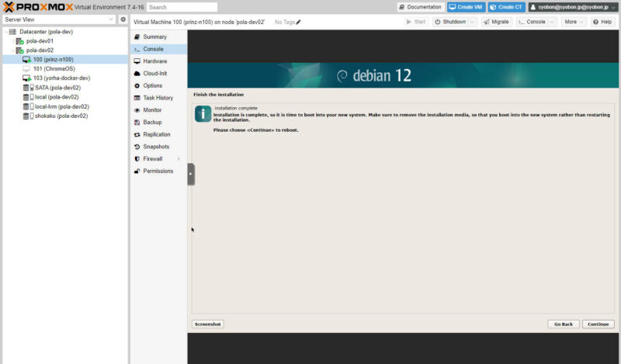The image size is (621, 364).
Task: Click the local storage database icon
Action: tap(28, 97)
